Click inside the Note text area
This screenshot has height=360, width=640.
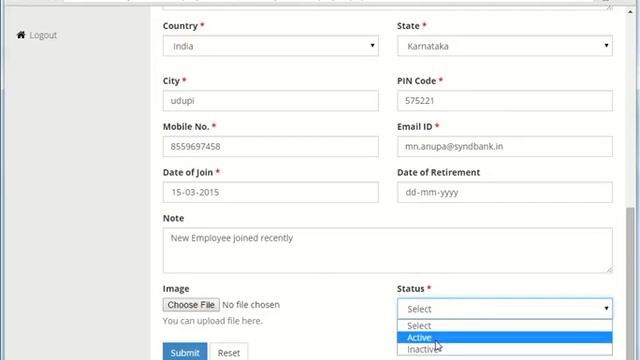click(387, 250)
